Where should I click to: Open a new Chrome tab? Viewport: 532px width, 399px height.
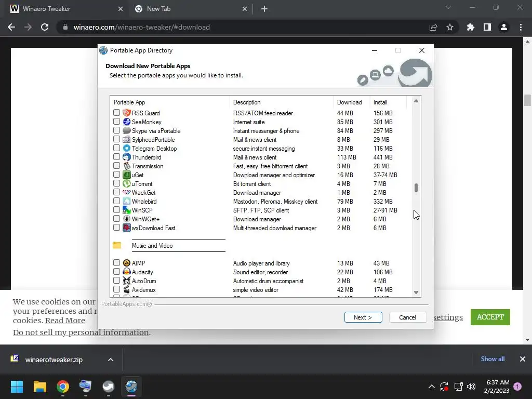[x=264, y=9]
